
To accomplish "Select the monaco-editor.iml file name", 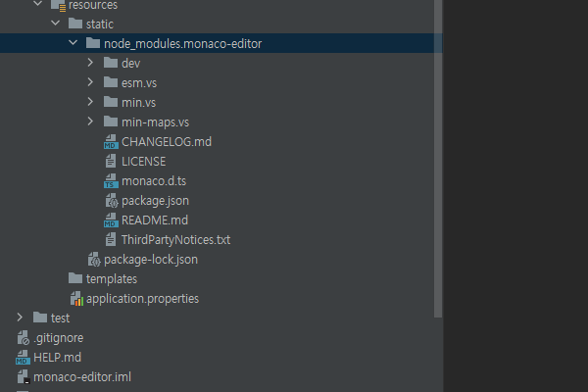I will click(82, 377).
